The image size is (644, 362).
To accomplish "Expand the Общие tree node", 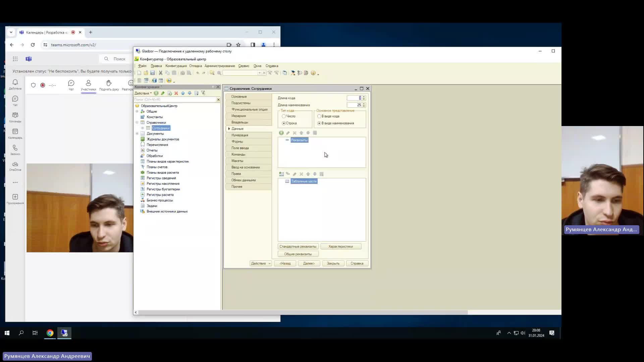I will tap(137, 111).
